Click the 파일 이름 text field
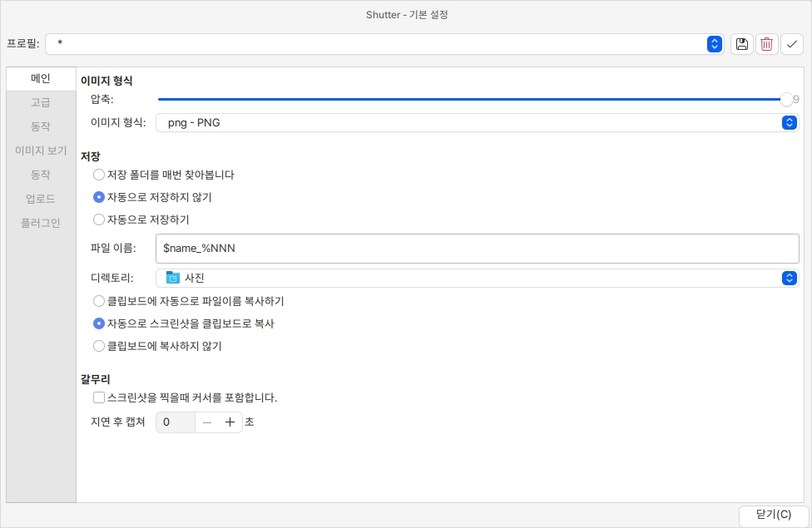 [477, 249]
